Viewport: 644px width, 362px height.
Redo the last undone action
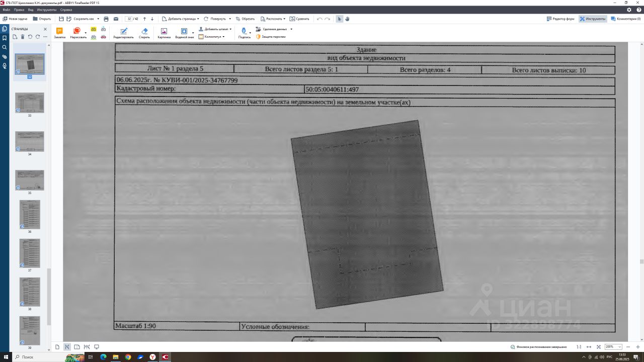click(x=328, y=19)
